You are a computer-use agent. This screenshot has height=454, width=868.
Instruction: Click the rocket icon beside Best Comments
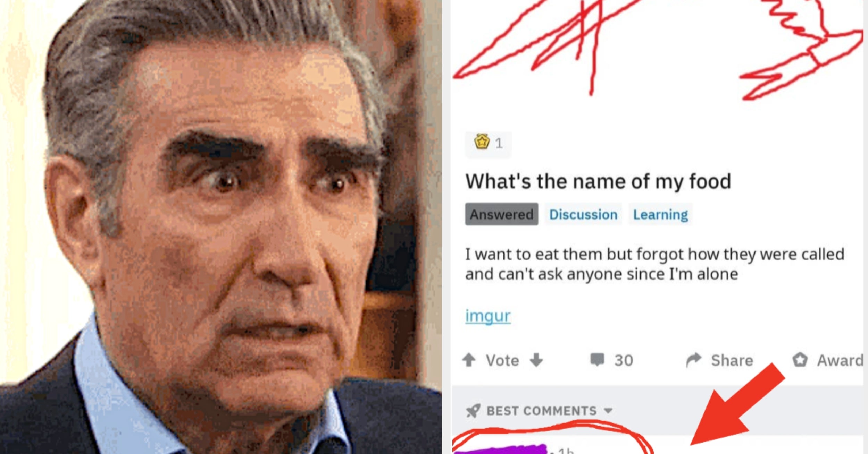pyautogui.click(x=473, y=411)
